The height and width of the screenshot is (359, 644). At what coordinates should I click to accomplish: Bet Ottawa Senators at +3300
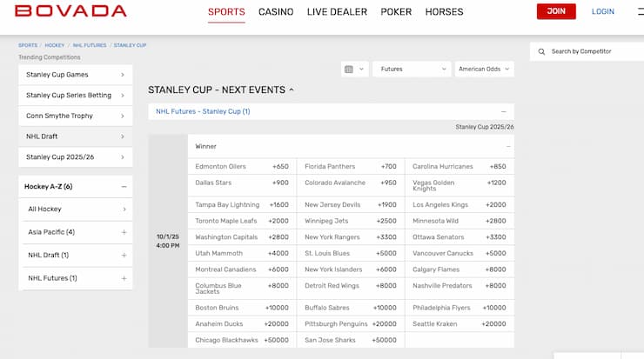click(460, 237)
